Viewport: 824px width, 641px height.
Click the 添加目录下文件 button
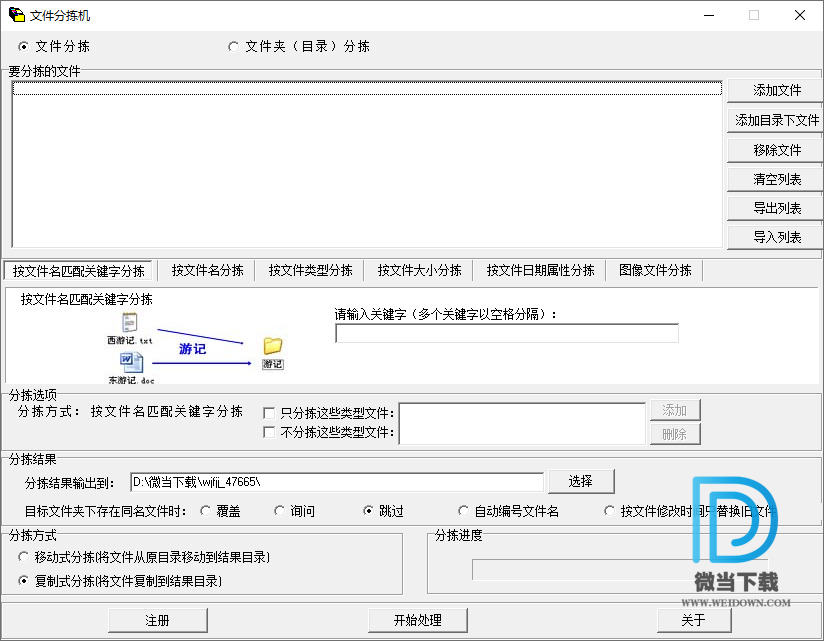(x=775, y=120)
